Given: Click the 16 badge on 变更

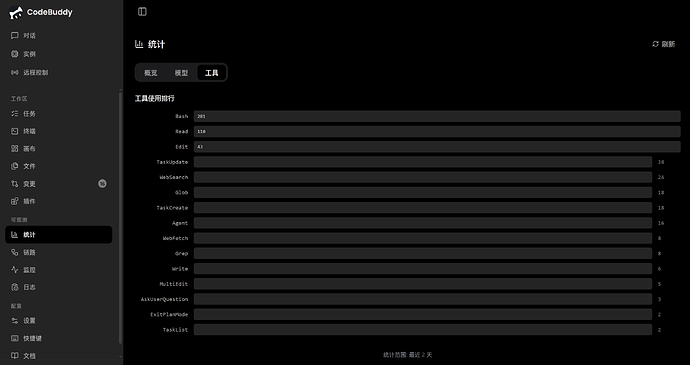Looking at the screenshot, I should tap(102, 184).
